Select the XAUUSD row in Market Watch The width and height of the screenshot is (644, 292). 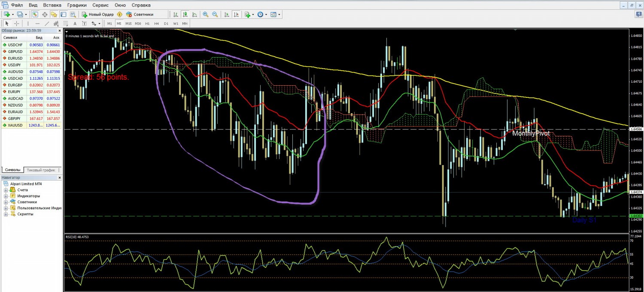coord(31,125)
